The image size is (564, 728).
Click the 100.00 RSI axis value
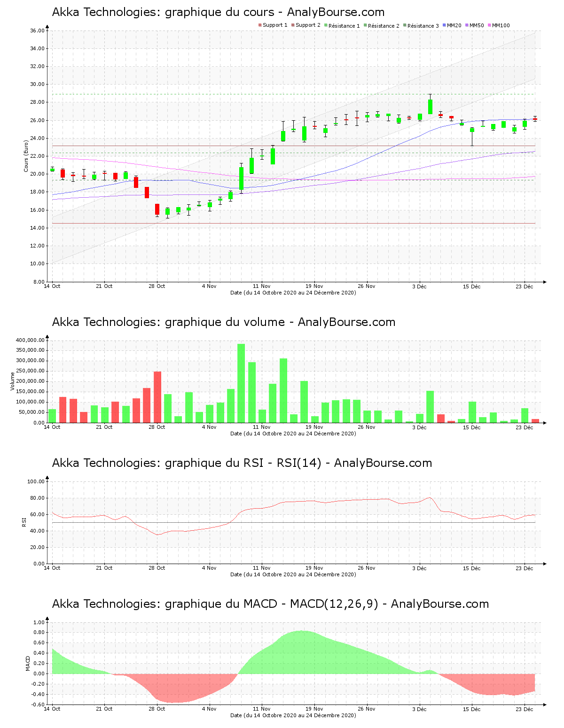36,481
